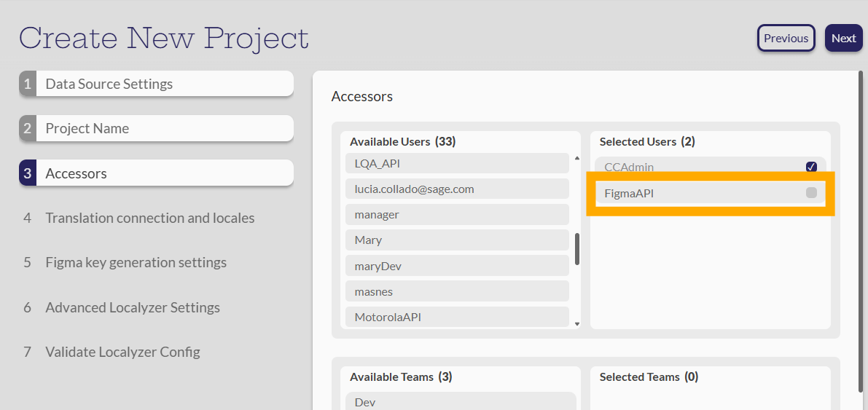Select lucia.collado@sage.com from Available Users

(x=457, y=189)
